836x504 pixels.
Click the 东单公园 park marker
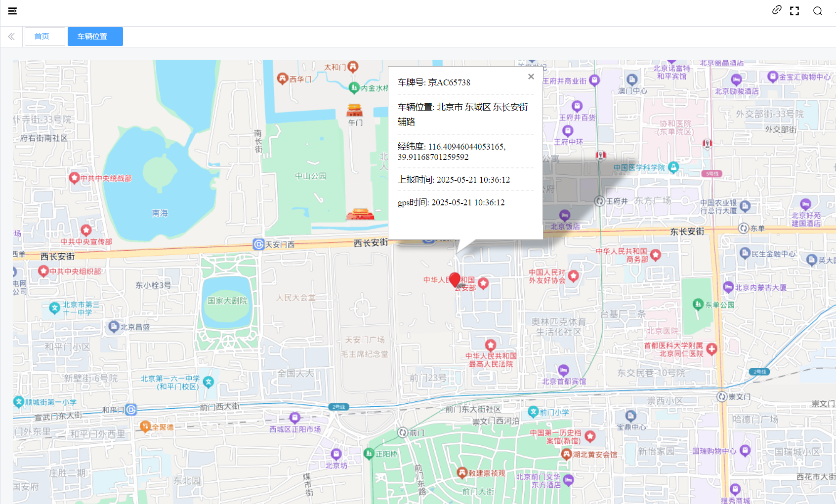click(698, 304)
